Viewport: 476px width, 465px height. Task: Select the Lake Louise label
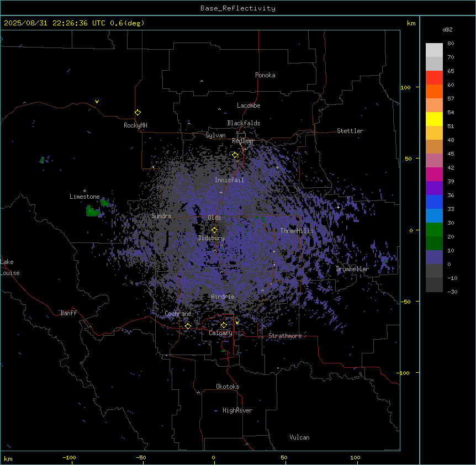tap(10, 267)
